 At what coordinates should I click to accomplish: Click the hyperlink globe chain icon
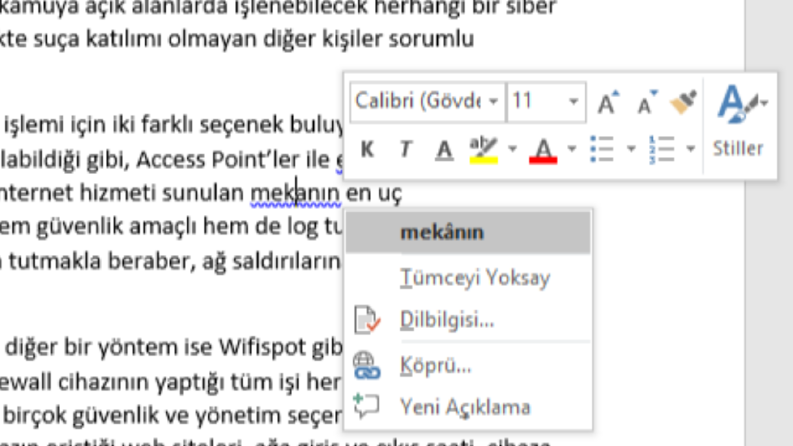(x=367, y=366)
